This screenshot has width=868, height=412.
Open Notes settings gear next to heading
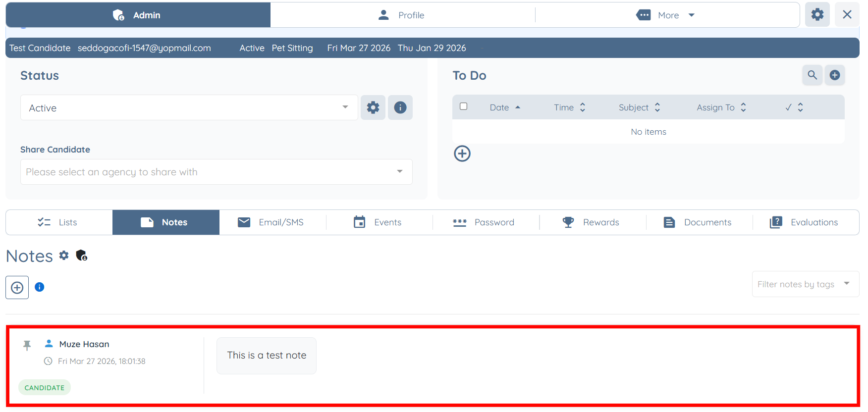point(64,255)
